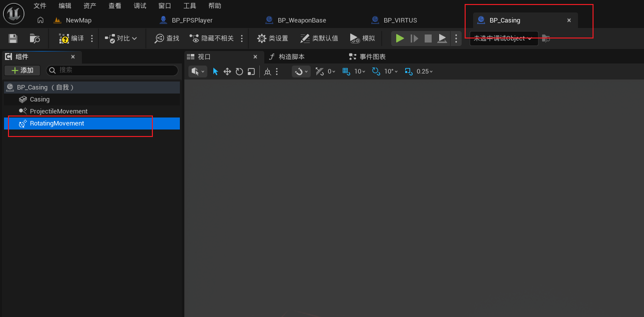644x317 pixels.
Task: Click the 查找 find button
Action: pos(167,38)
